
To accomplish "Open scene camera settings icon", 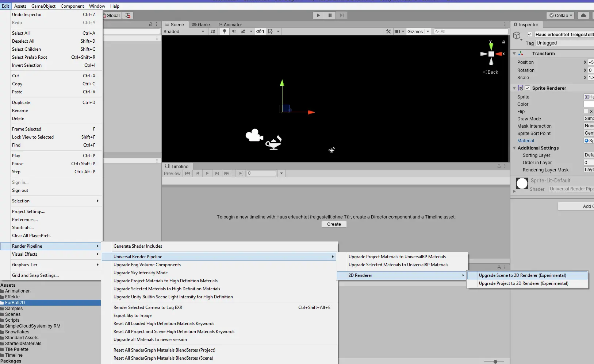I will (398, 31).
